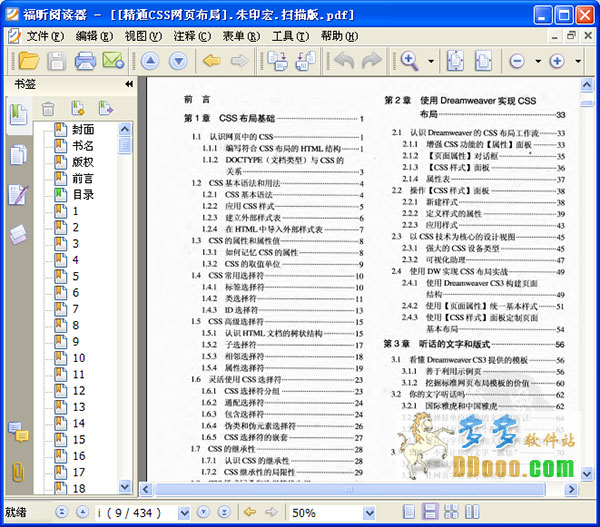Select the 版权 bookmark
The height and width of the screenshot is (527, 600).
click(x=83, y=162)
